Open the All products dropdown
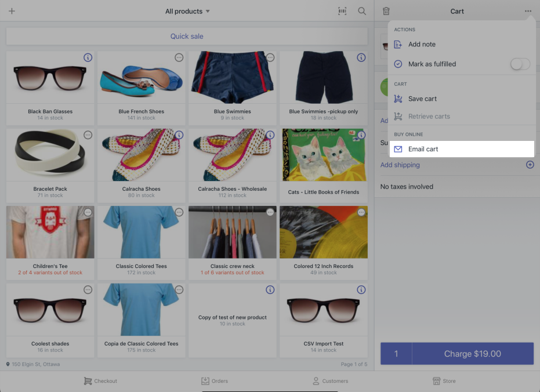The height and width of the screenshot is (392, 540). tap(187, 11)
